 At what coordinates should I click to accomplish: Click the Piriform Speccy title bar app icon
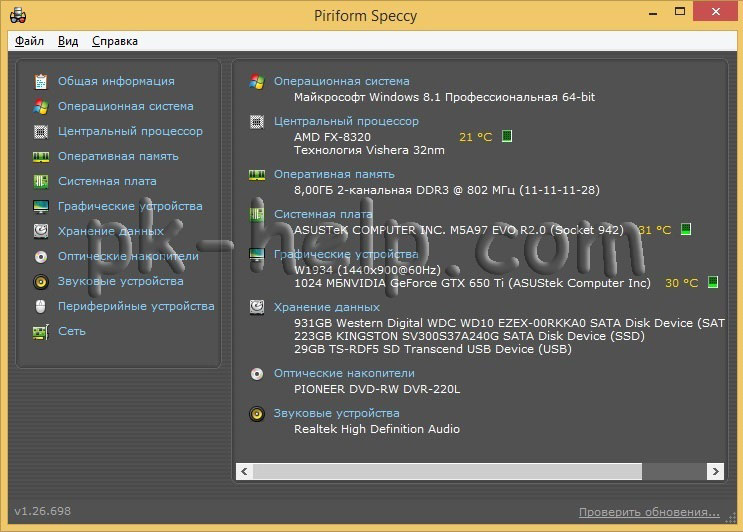pos(14,14)
